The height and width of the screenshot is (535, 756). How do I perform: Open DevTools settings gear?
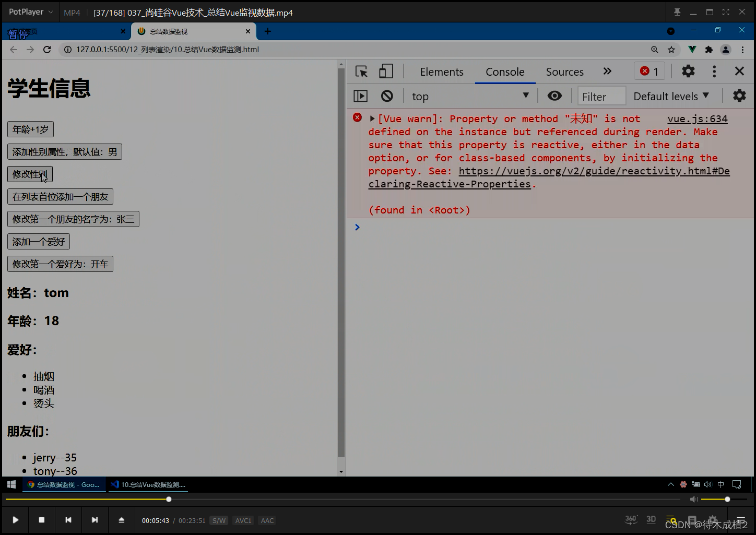(688, 72)
